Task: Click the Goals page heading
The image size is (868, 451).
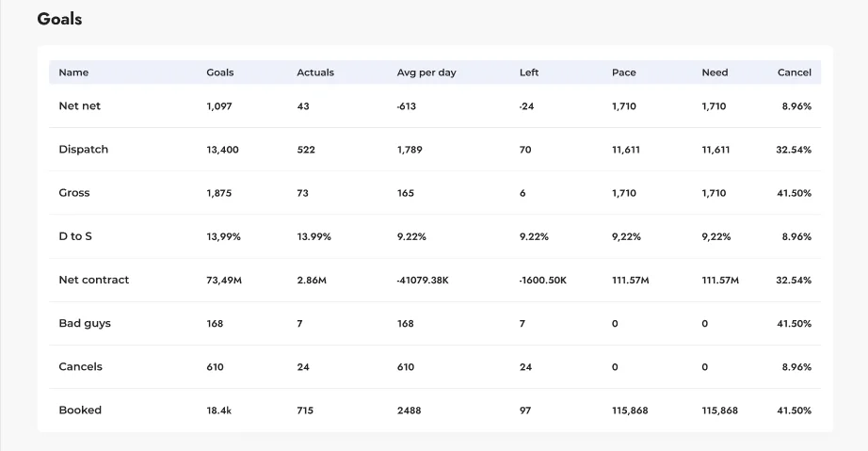Action: 59,19
